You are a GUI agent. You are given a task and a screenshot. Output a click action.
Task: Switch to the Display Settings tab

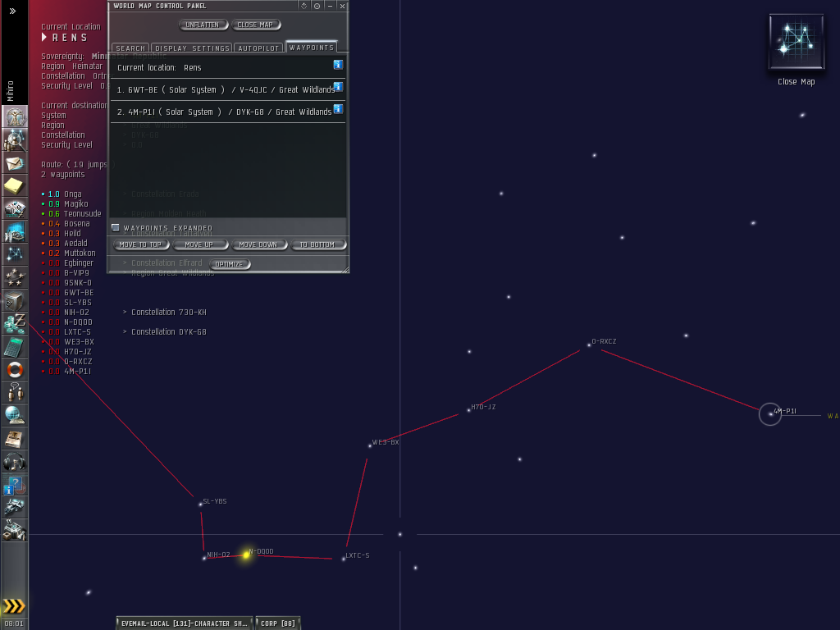192,48
